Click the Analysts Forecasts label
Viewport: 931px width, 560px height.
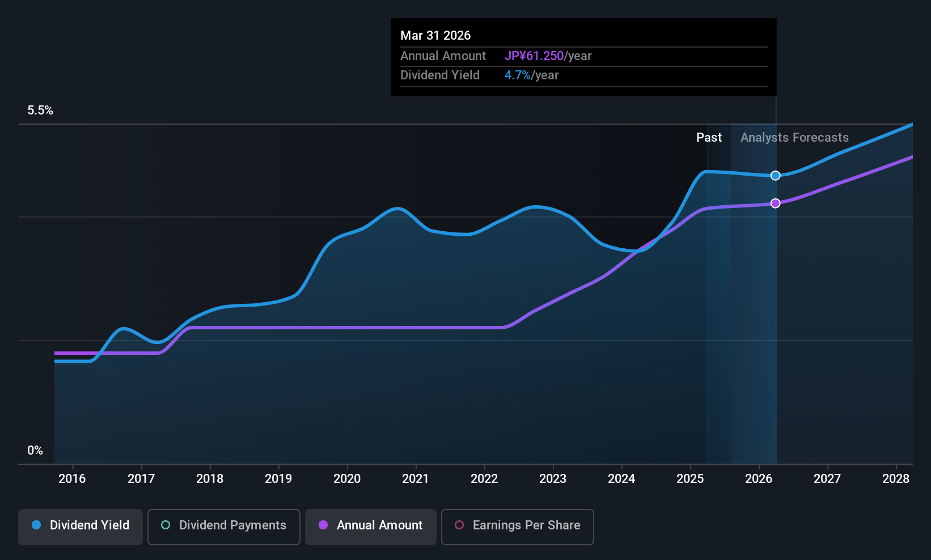[794, 138]
